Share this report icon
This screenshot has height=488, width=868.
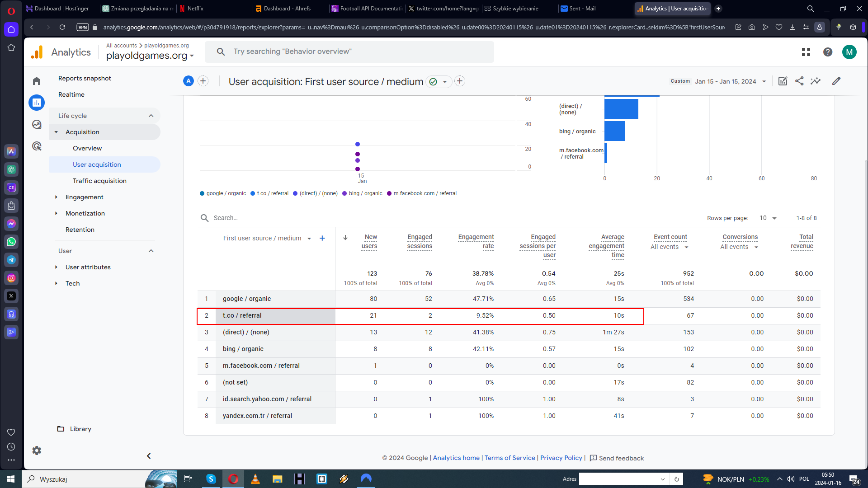[x=799, y=81]
